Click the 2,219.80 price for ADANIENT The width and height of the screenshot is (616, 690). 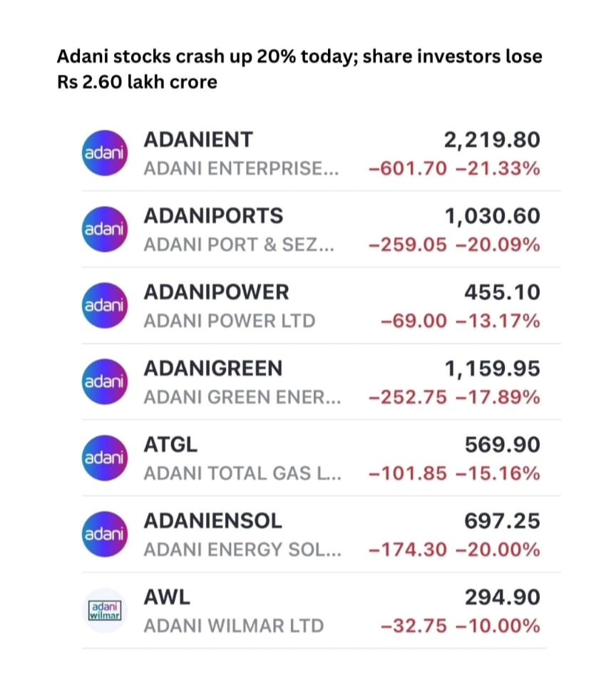coord(491,140)
